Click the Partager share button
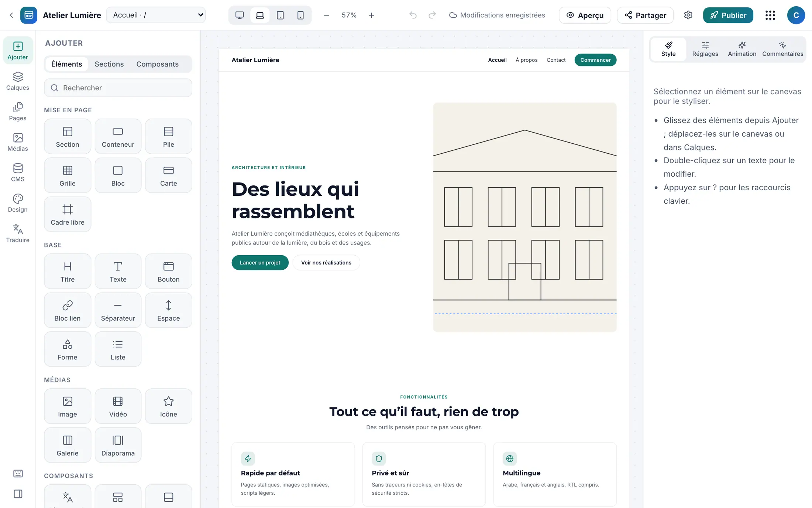The width and height of the screenshot is (812, 508). [x=645, y=15]
